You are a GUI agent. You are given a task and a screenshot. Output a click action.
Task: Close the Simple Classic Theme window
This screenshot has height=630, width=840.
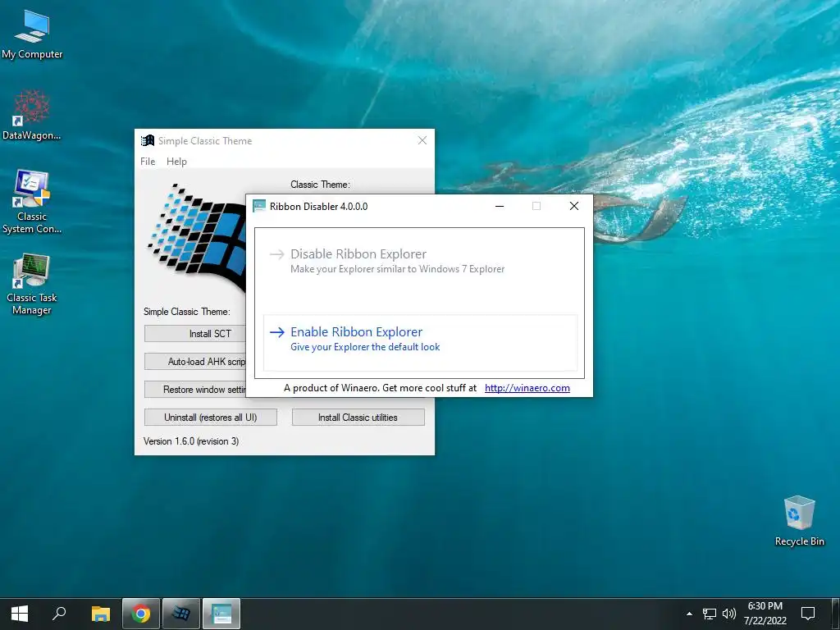pyautogui.click(x=422, y=140)
